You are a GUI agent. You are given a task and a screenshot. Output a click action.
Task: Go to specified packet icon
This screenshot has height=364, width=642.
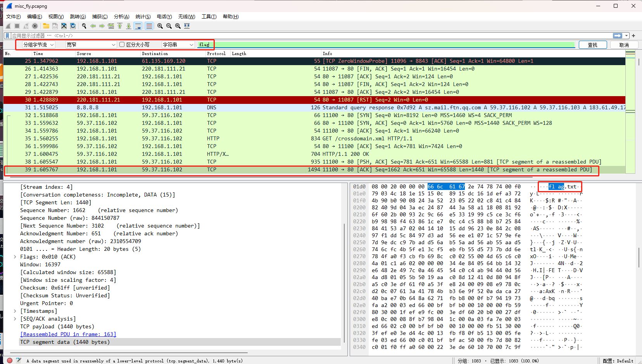[x=111, y=26]
